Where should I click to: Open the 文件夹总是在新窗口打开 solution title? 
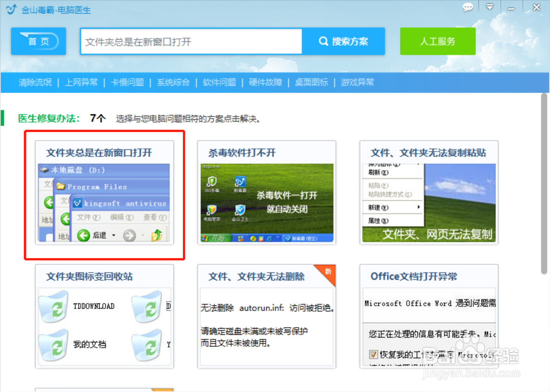pos(99,153)
